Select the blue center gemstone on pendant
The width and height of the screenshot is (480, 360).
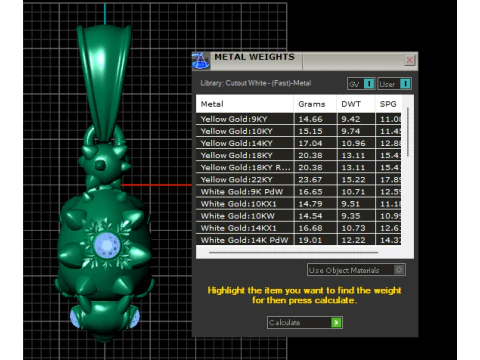[x=106, y=245]
